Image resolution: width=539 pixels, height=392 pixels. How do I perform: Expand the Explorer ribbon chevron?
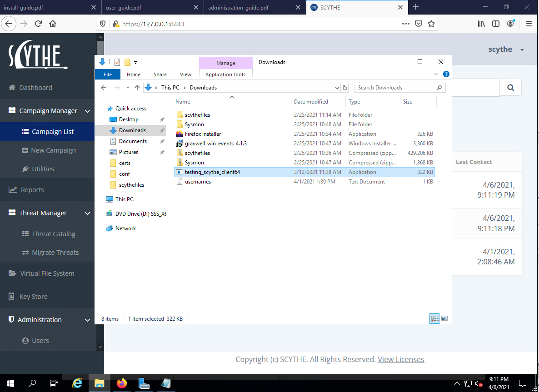(436, 74)
